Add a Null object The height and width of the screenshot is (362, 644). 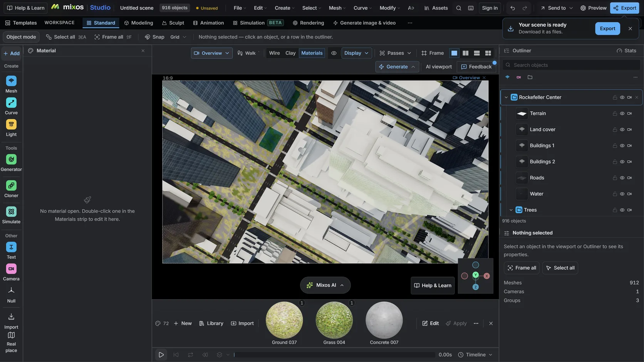click(11, 295)
